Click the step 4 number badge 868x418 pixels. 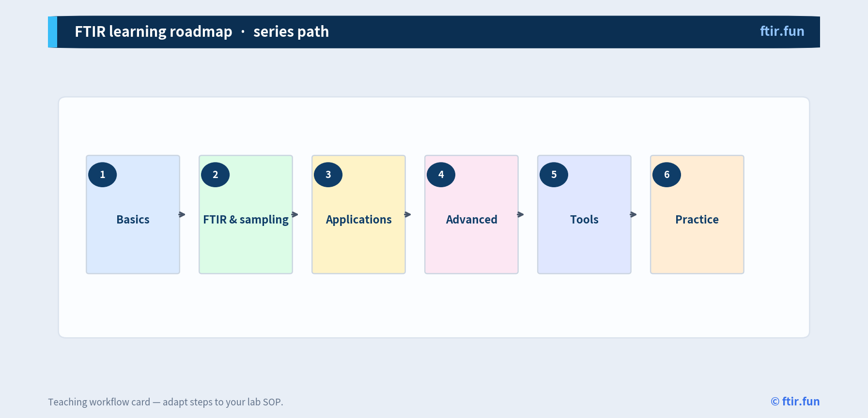point(441,175)
